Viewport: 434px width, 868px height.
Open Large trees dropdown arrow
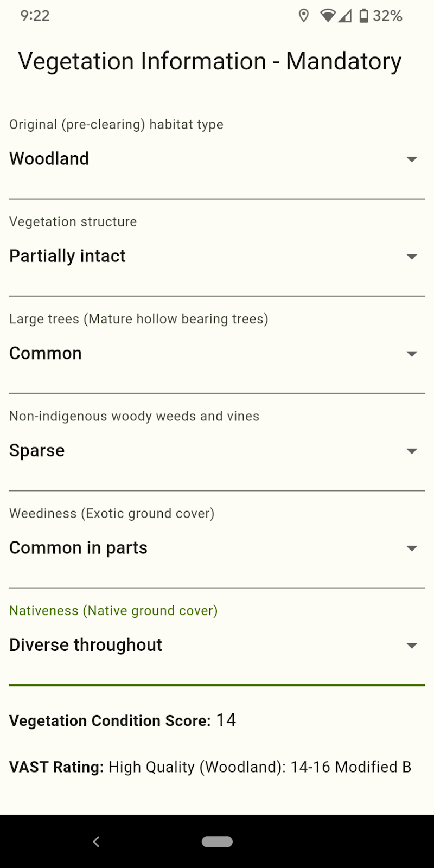pyautogui.click(x=412, y=354)
